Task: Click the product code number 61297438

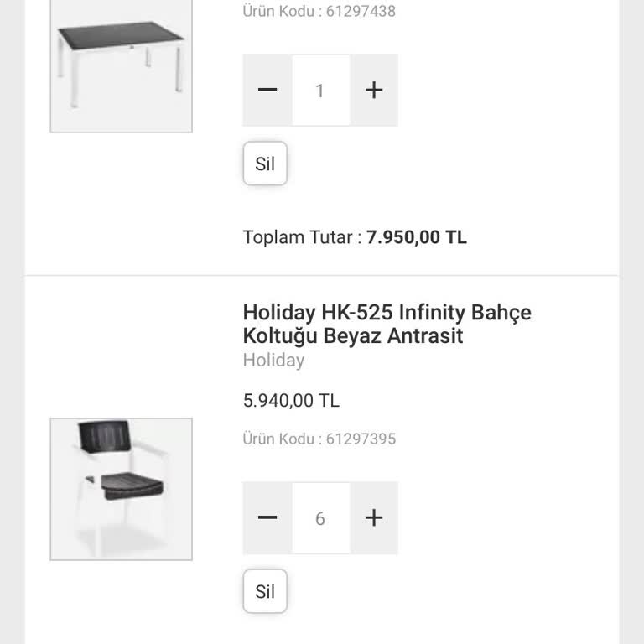Action: (361, 11)
